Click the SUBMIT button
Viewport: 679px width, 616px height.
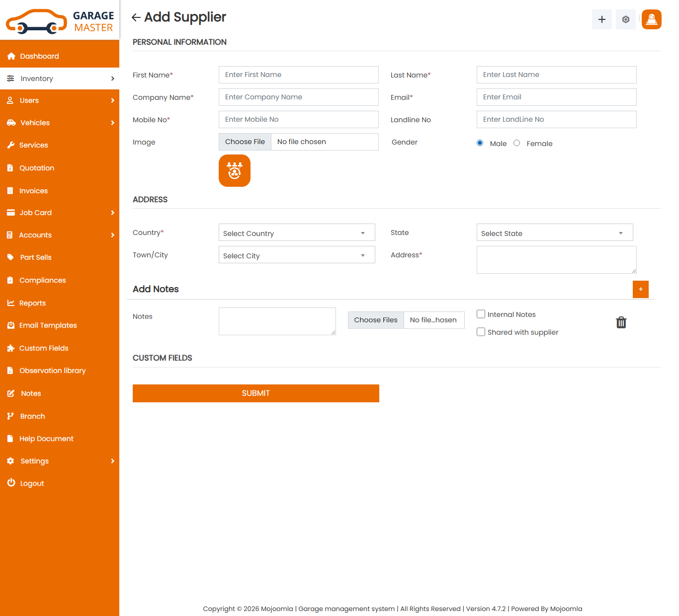tap(255, 393)
